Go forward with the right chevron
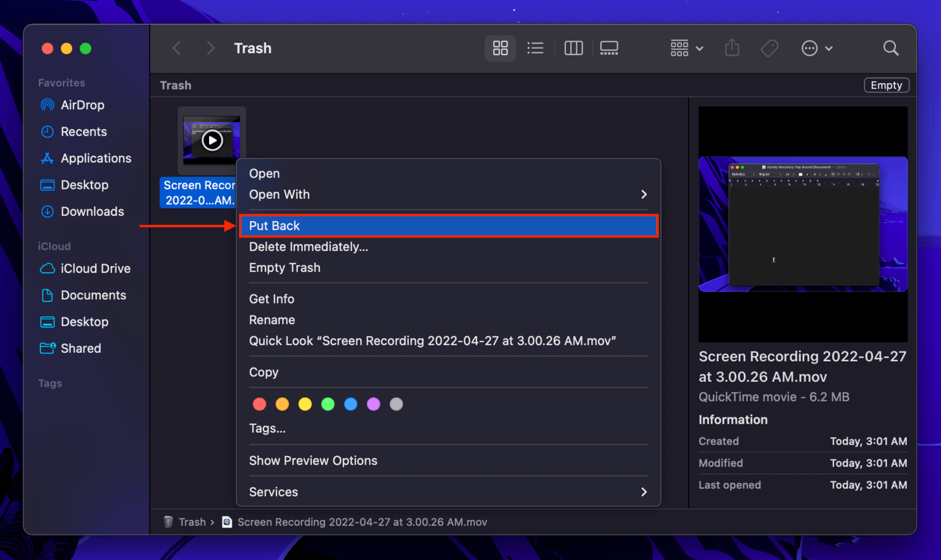This screenshot has width=941, height=560. coord(210,48)
